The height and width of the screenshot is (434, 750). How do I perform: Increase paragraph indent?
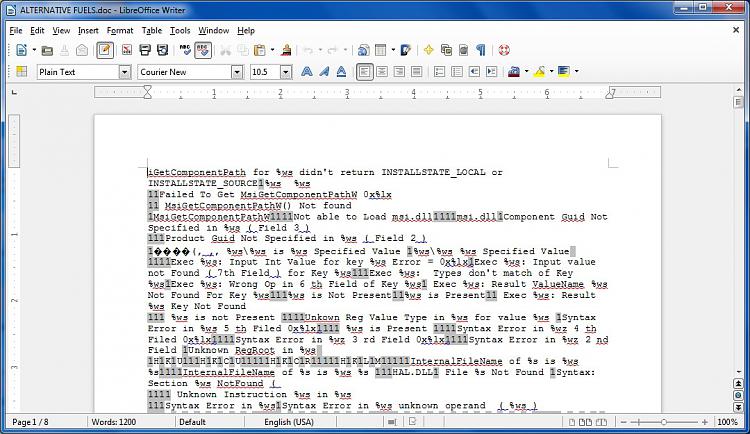coord(491,72)
